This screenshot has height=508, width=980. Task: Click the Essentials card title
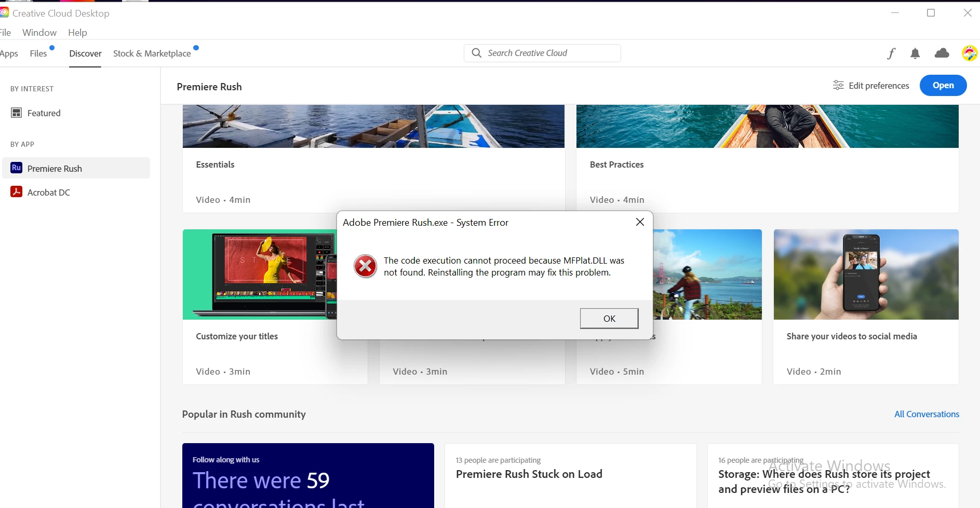(215, 164)
